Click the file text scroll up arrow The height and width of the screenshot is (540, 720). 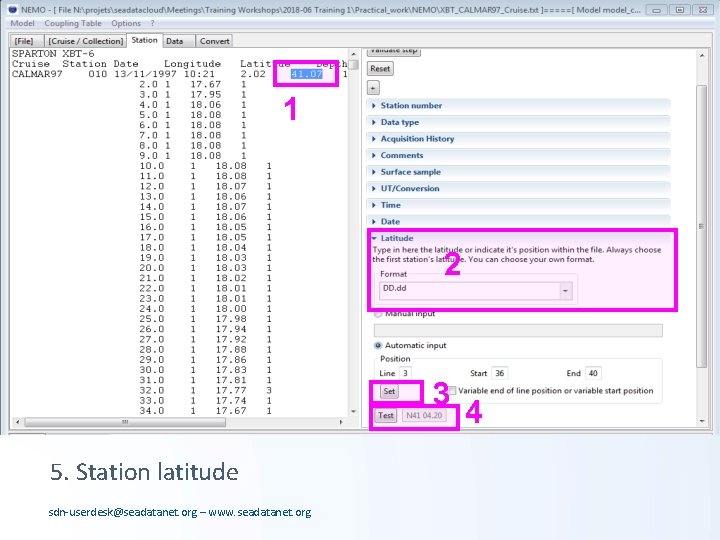pyautogui.click(x=353, y=54)
